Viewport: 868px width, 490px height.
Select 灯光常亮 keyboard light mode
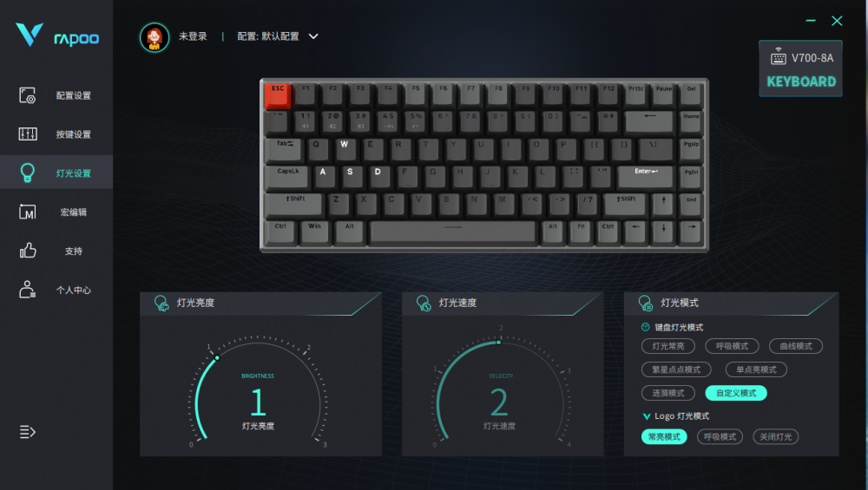(668, 346)
